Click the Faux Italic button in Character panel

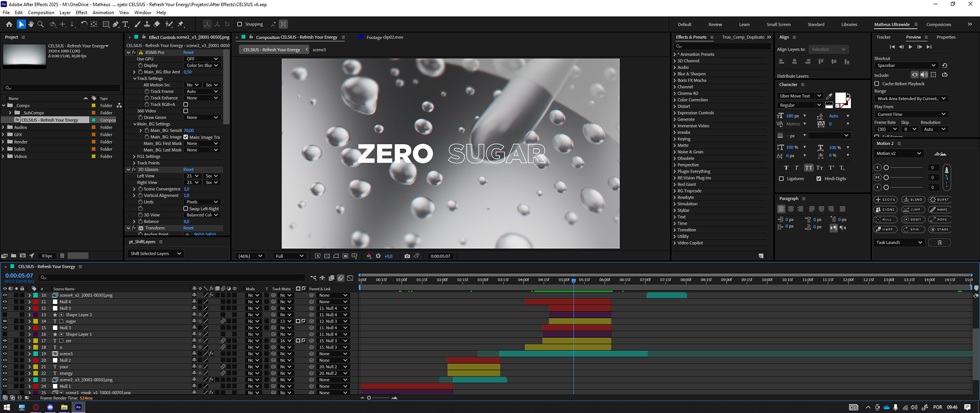tap(797, 168)
